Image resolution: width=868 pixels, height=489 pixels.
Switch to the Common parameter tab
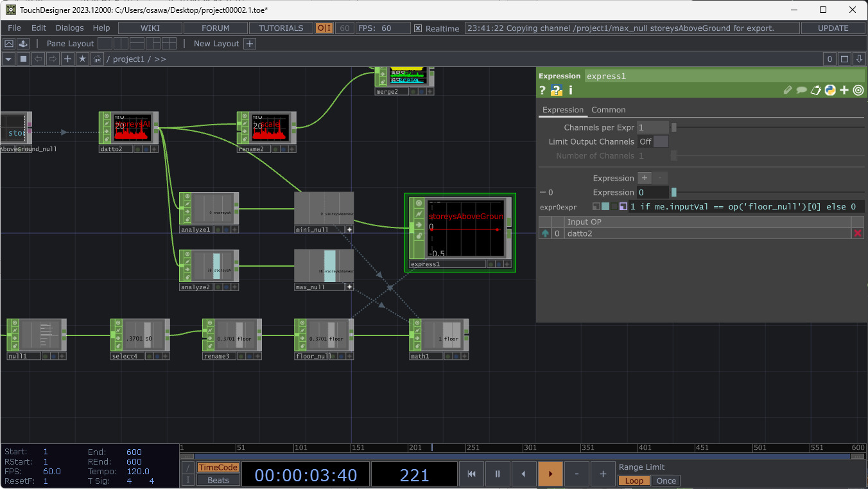point(608,110)
